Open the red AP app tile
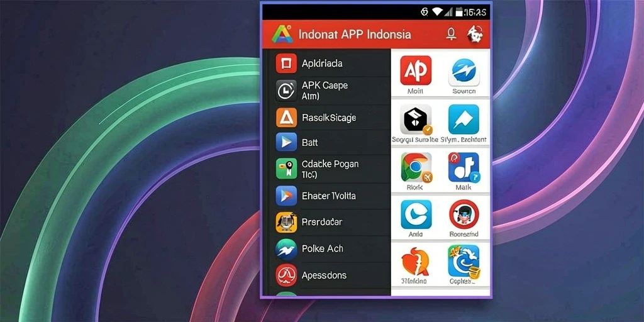 tap(416, 70)
